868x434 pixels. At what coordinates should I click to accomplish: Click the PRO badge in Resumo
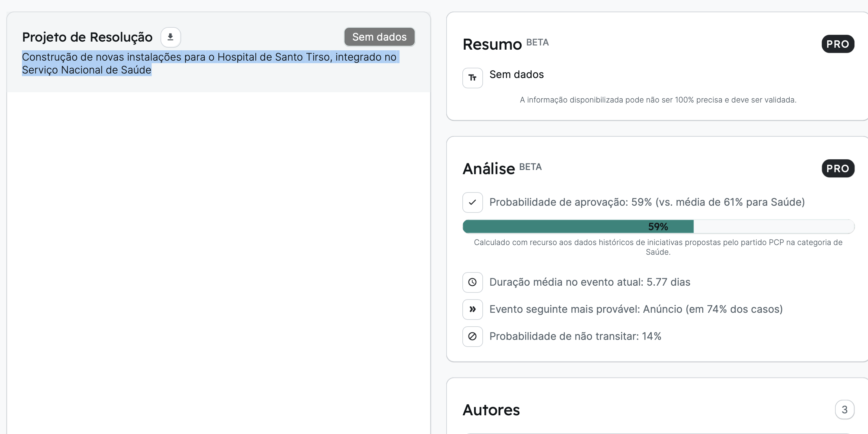838,44
